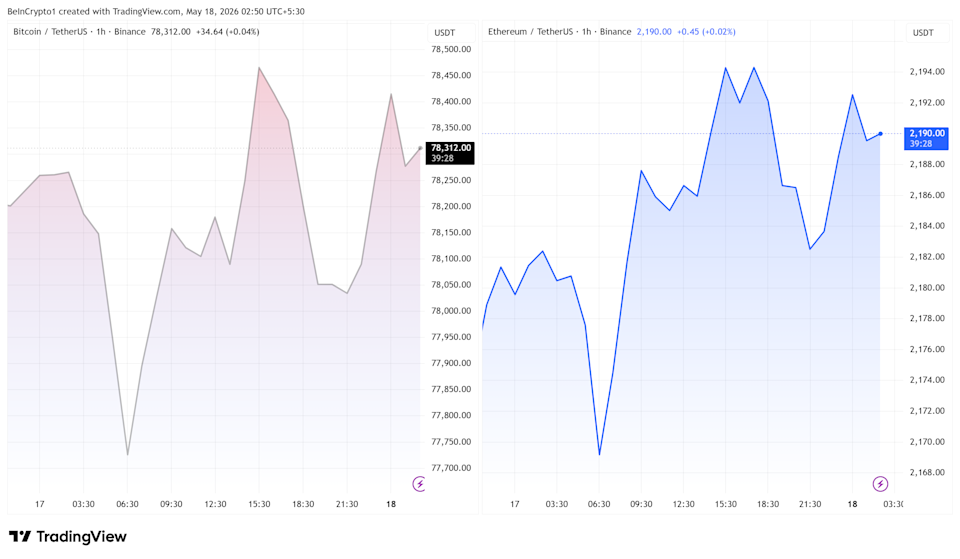Click the 2,176.00 price axis label
Viewport: 960px width, 559px height.
click(x=927, y=349)
